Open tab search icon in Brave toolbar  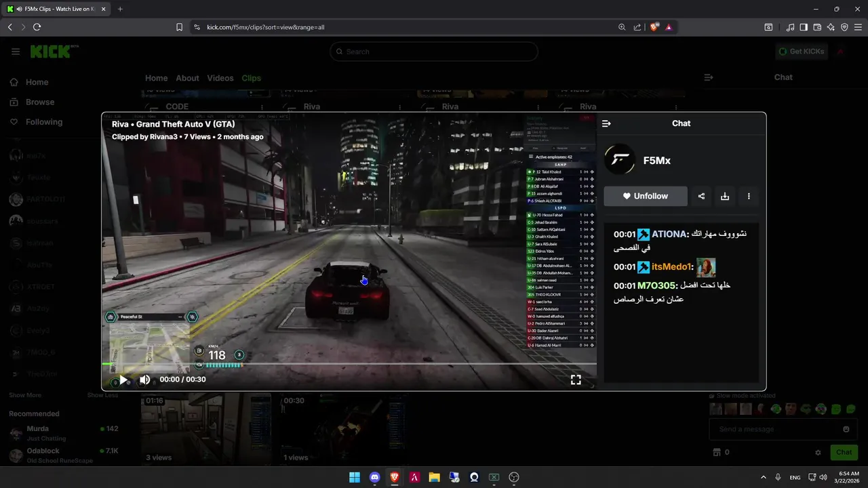[768, 27]
